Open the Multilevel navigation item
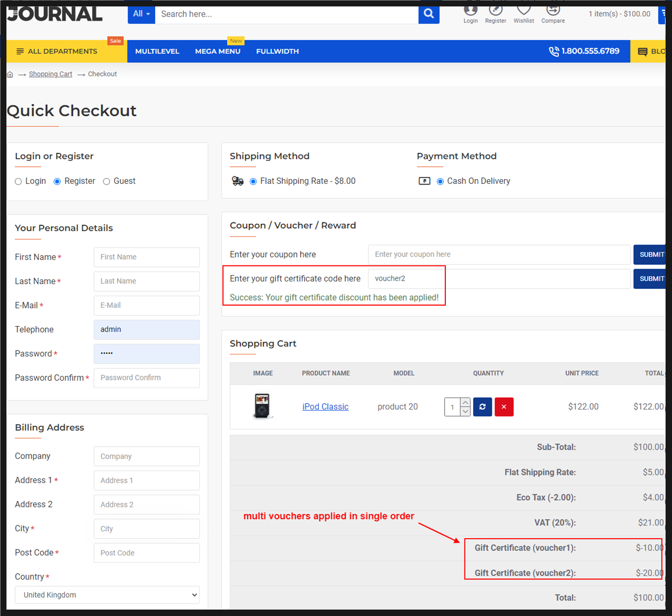The image size is (672, 616). [157, 51]
